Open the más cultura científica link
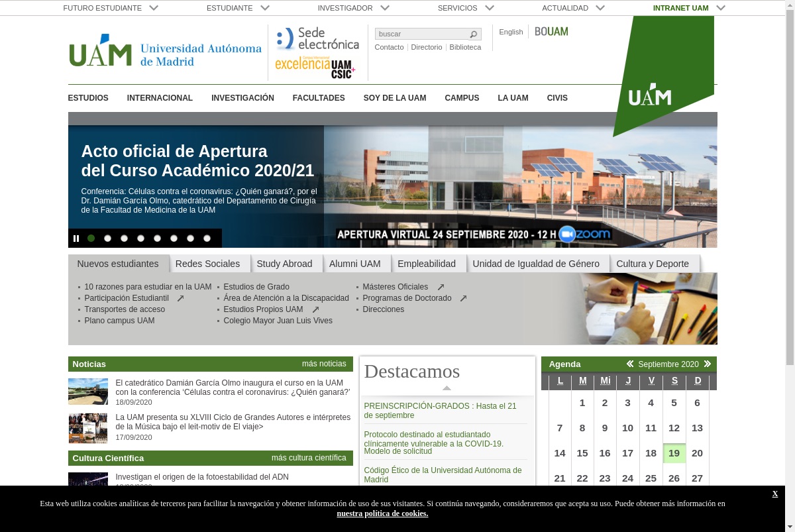 309,458
